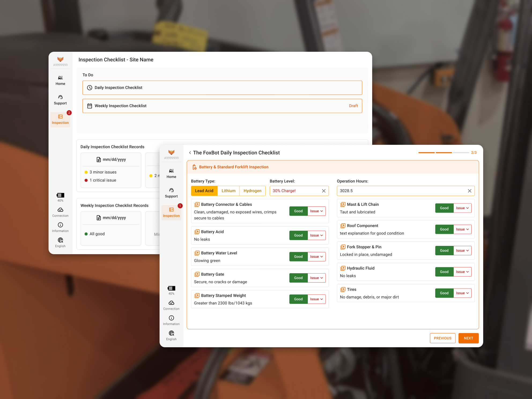Open English language globe in front sidebar
The width and height of the screenshot is (532, 399).
click(171, 333)
